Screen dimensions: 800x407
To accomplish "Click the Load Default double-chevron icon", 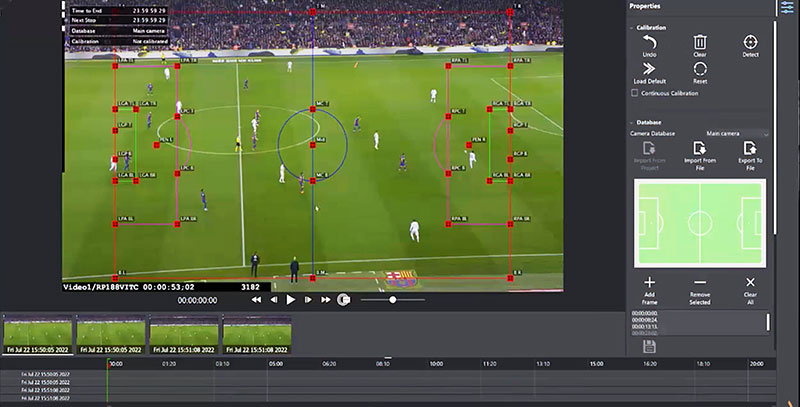I will tap(649, 69).
